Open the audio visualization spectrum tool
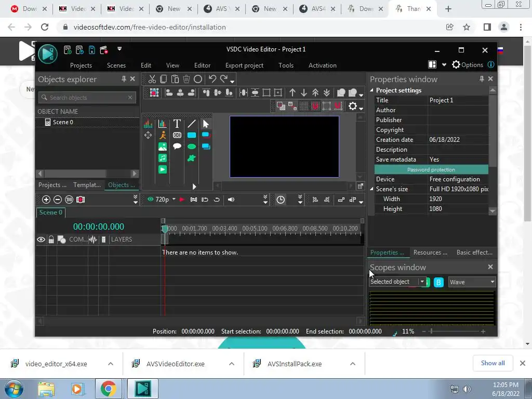532x399 pixels. (x=148, y=124)
